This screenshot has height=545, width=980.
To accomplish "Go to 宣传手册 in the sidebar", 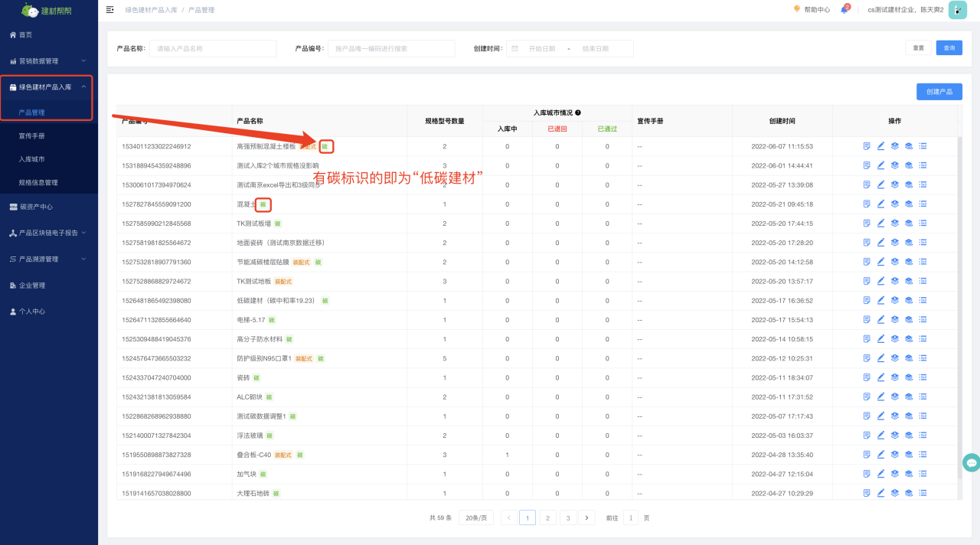I will coord(32,135).
